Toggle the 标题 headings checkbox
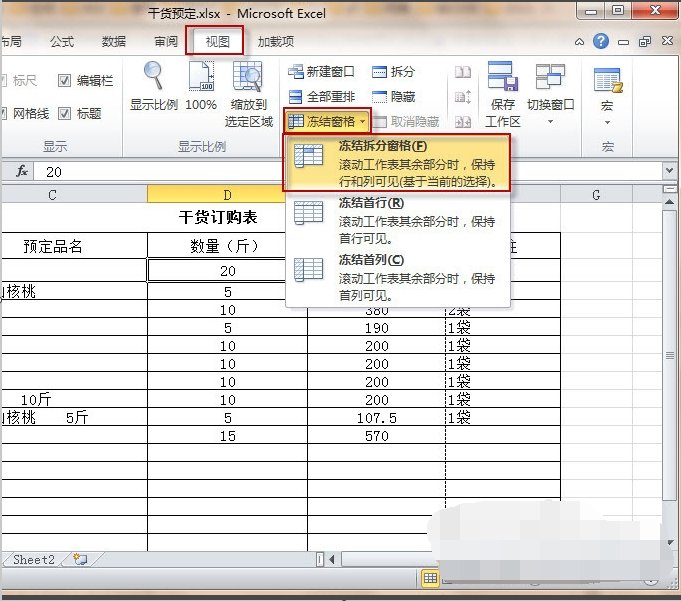The height and width of the screenshot is (601, 681). (64, 114)
